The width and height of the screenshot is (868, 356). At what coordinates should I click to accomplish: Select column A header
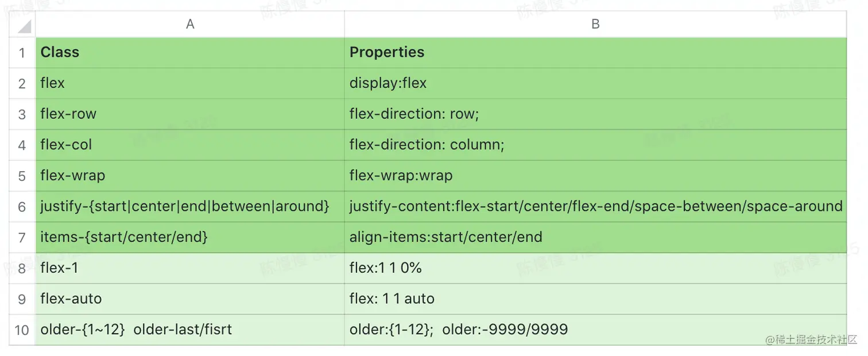(x=190, y=24)
